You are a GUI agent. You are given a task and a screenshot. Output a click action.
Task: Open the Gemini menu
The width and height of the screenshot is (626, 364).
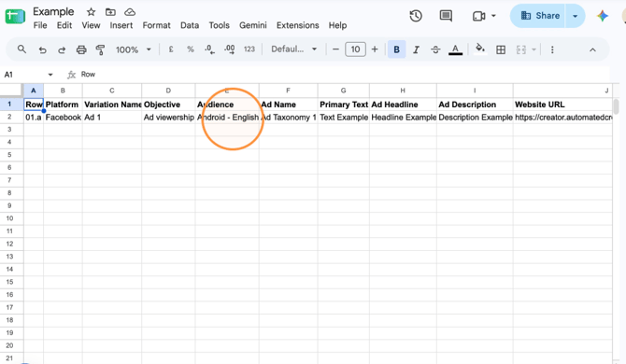pyautogui.click(x=252, y=25)
